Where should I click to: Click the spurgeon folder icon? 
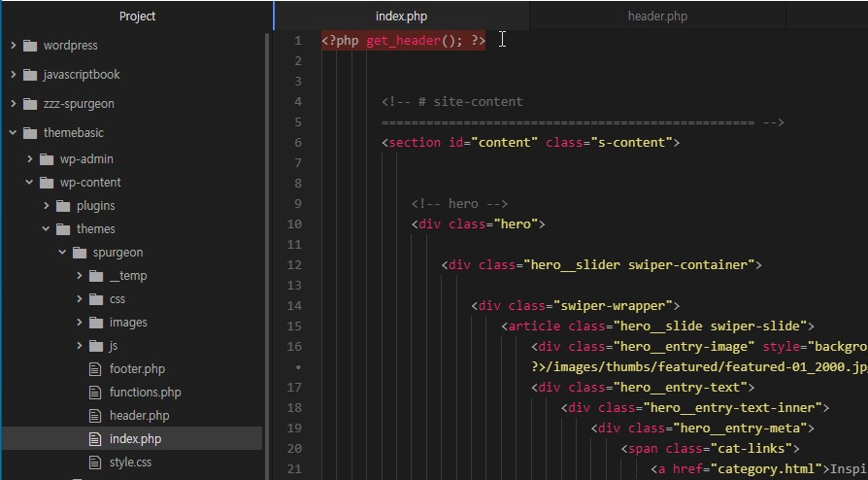(x=80, y=253)
